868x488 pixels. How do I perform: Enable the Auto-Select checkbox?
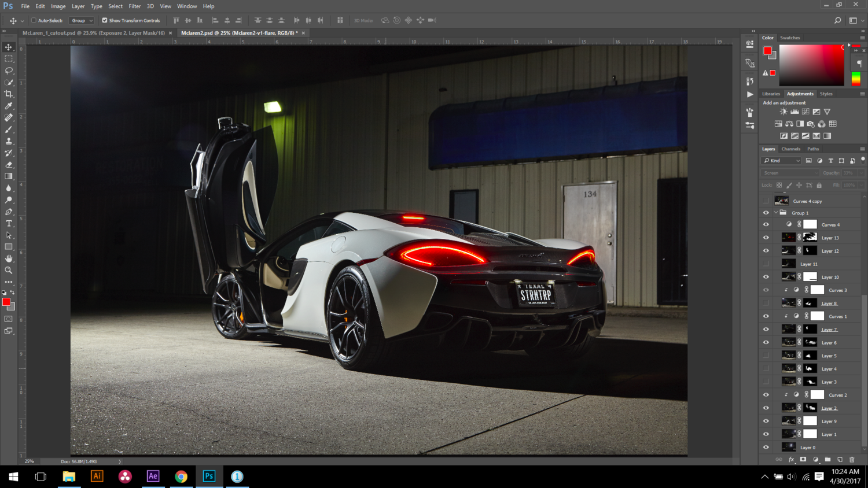pos(34,20)
